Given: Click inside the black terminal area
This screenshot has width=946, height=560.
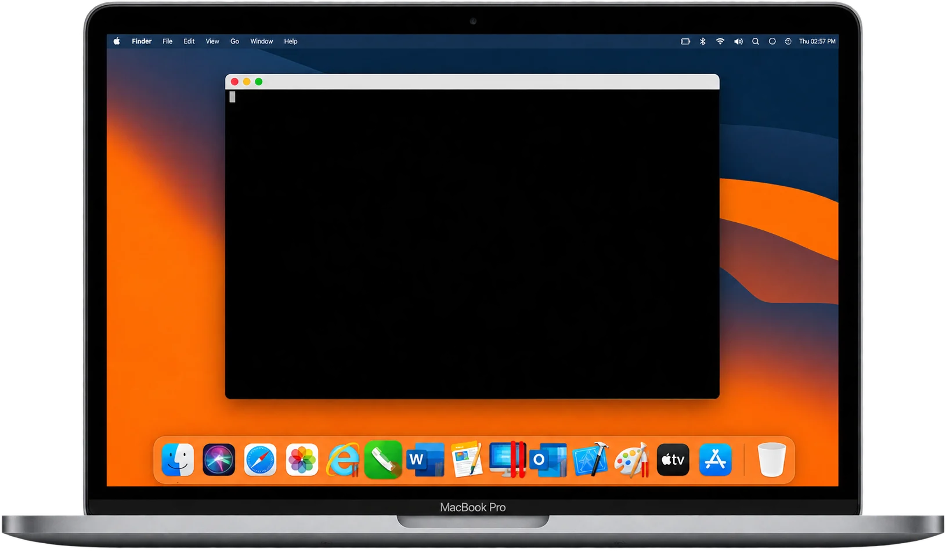Looking at the screenshot, I should tap(472, 244).
